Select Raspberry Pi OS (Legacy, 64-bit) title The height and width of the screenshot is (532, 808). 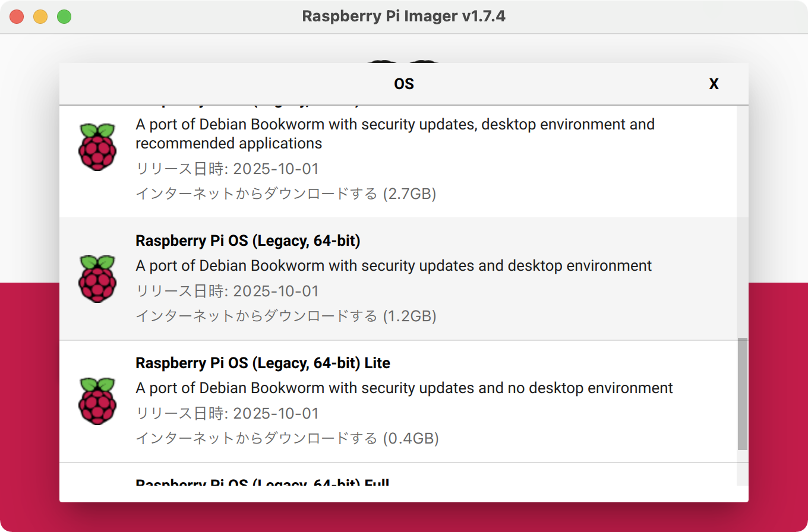tap(248, 240)
